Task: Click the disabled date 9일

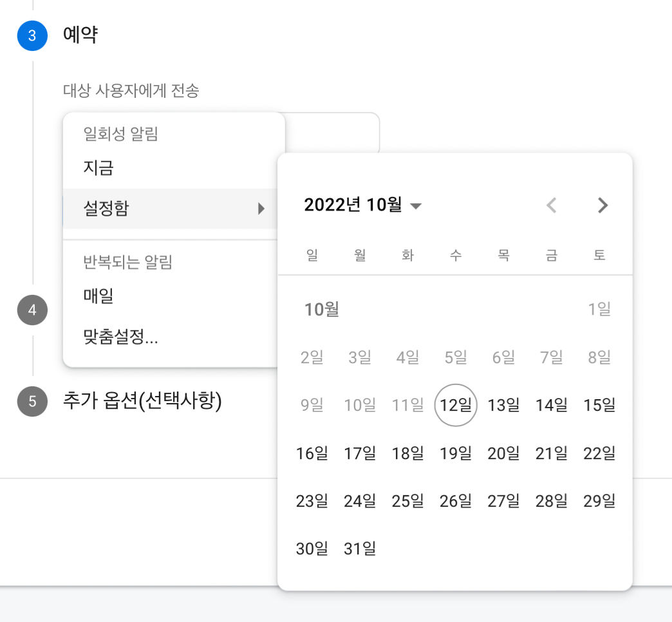Action: click(312, 405)
